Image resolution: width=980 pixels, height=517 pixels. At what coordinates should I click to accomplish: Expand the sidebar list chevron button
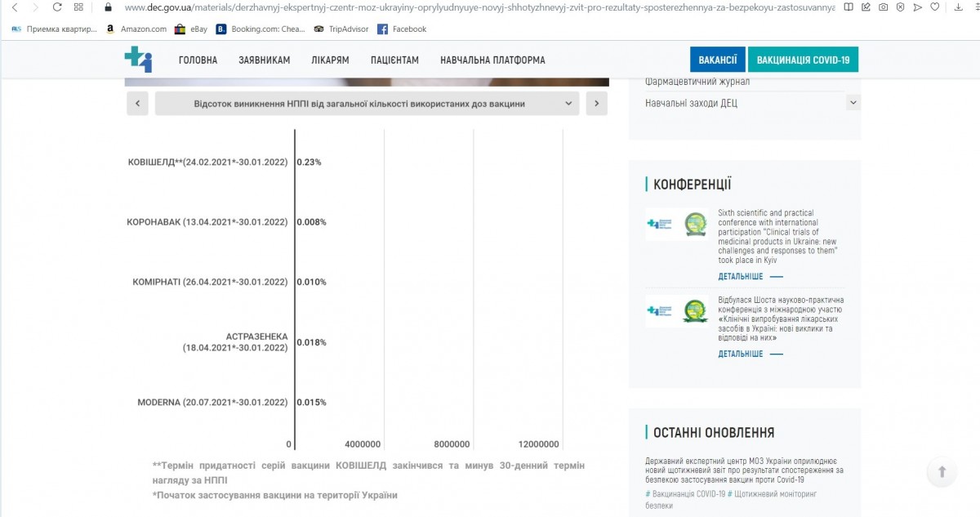click(x=853, y=103)
